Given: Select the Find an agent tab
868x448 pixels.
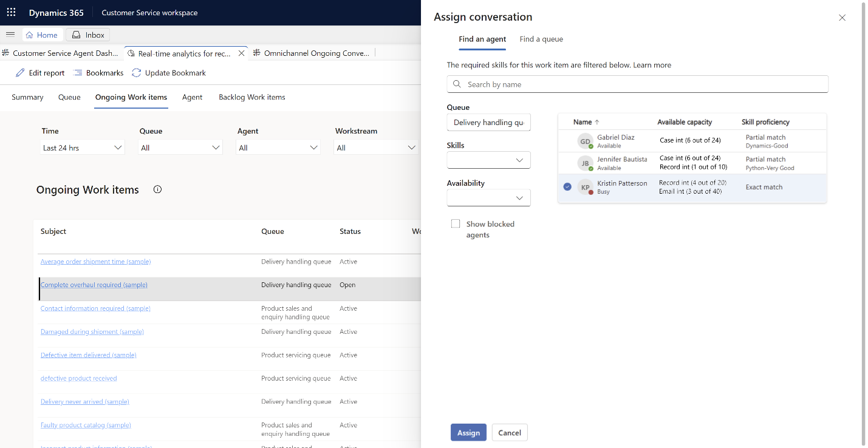Looking at the screenshot, I should 482,39.
